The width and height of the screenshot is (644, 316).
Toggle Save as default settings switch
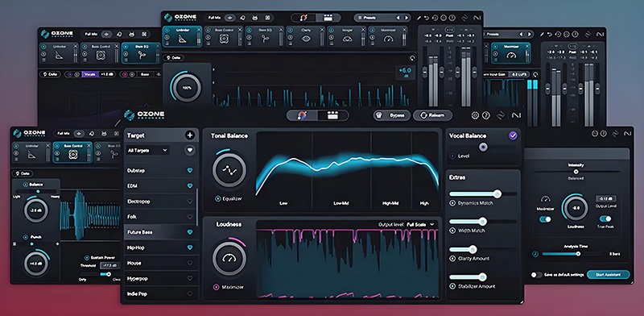click(x=536, y=274)
